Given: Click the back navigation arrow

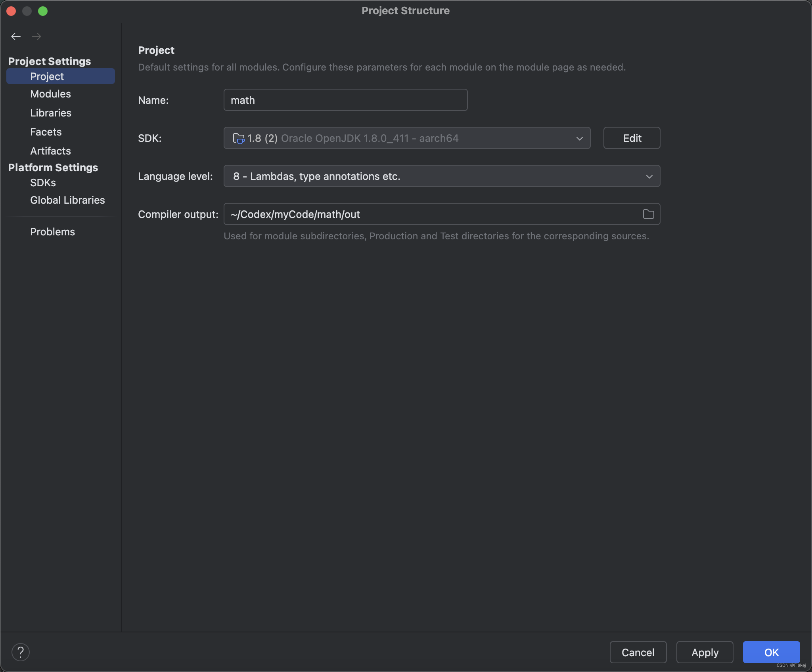Looking at the screenshot, I should point(16,36).
